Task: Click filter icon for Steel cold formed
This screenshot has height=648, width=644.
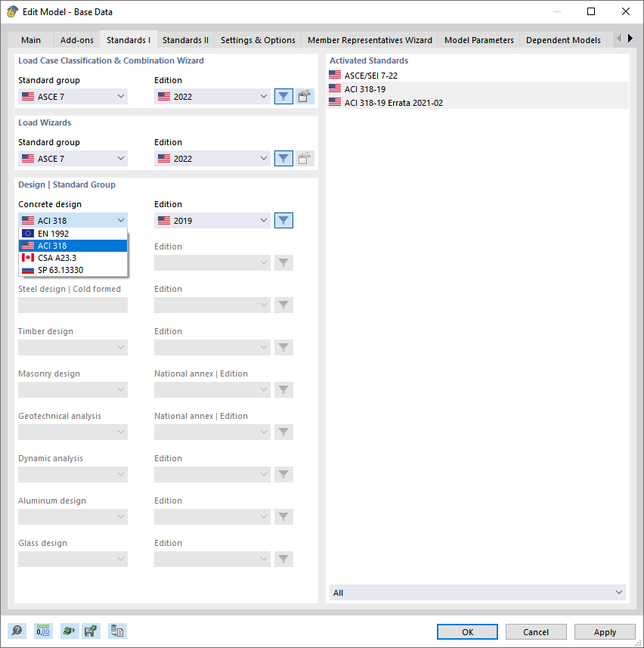Action: (x=283, y=305)
